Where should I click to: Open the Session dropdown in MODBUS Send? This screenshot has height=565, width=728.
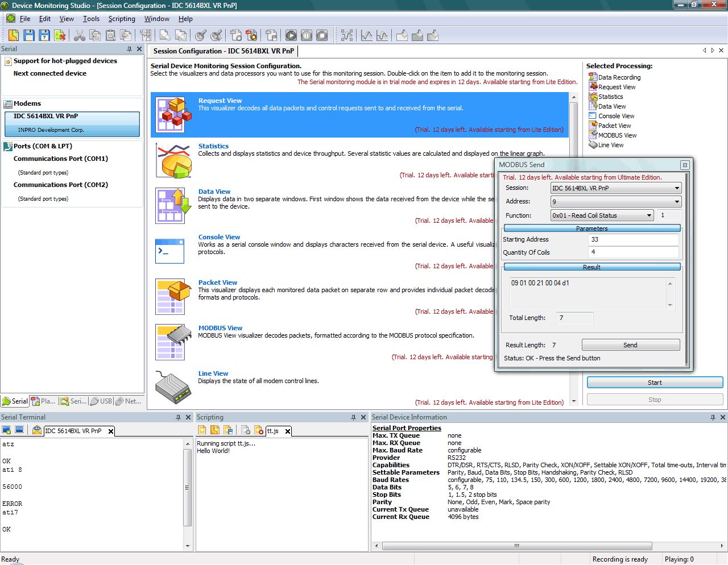[677, 188]
